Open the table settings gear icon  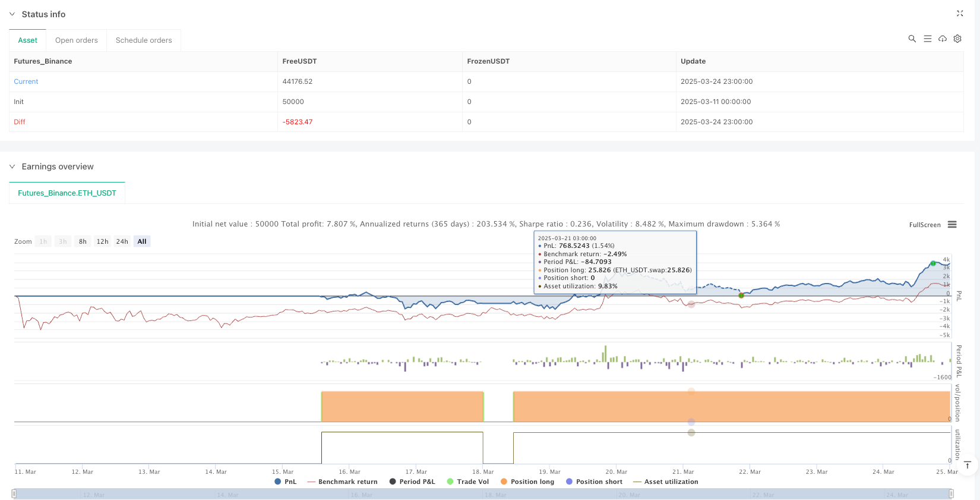click(x=957, y=39)
